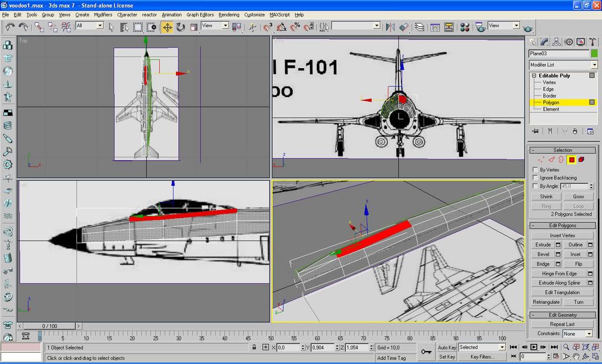Open the reference coordinate View dropdown

coord(215,25)
